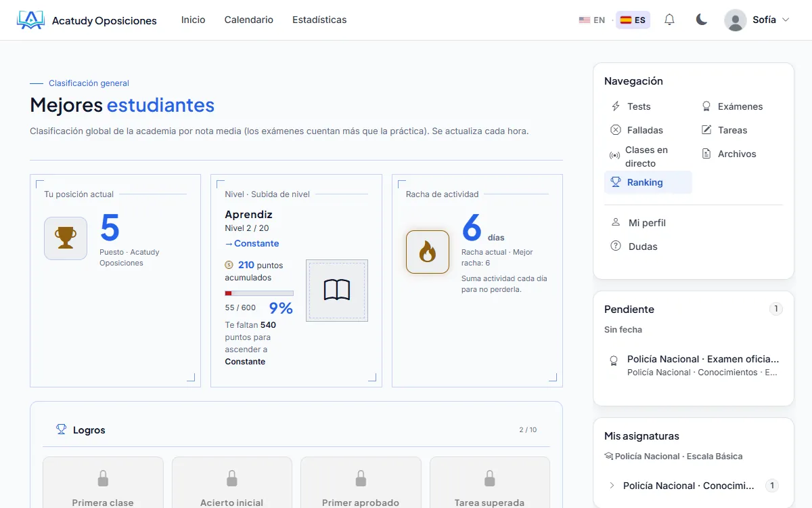
Task: Click the lightning Tests icon
Action: coord(616,106)
